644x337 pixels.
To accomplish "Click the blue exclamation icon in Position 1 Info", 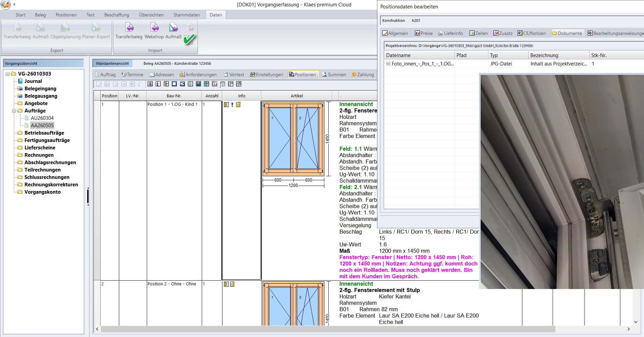I will (x=232, y=105).
